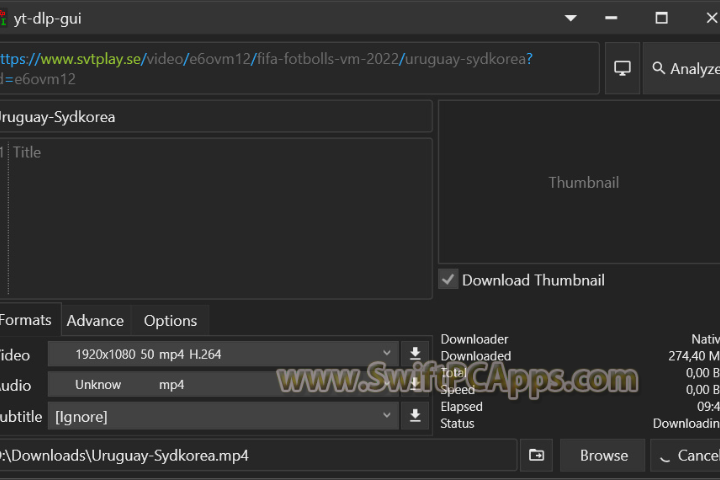Click the Thumbnail preview area
Viewport: 720px width, 480px height.
pyautogui.click(x=579, y=182)
